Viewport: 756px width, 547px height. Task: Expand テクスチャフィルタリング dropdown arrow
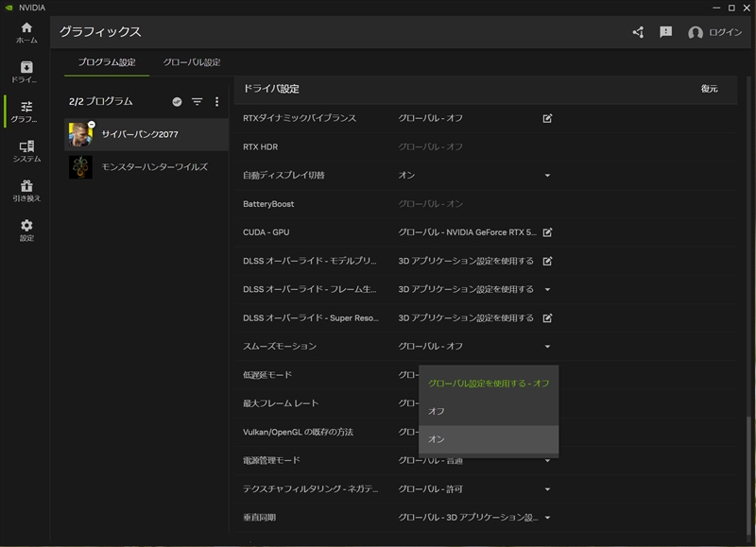[547, 489]
